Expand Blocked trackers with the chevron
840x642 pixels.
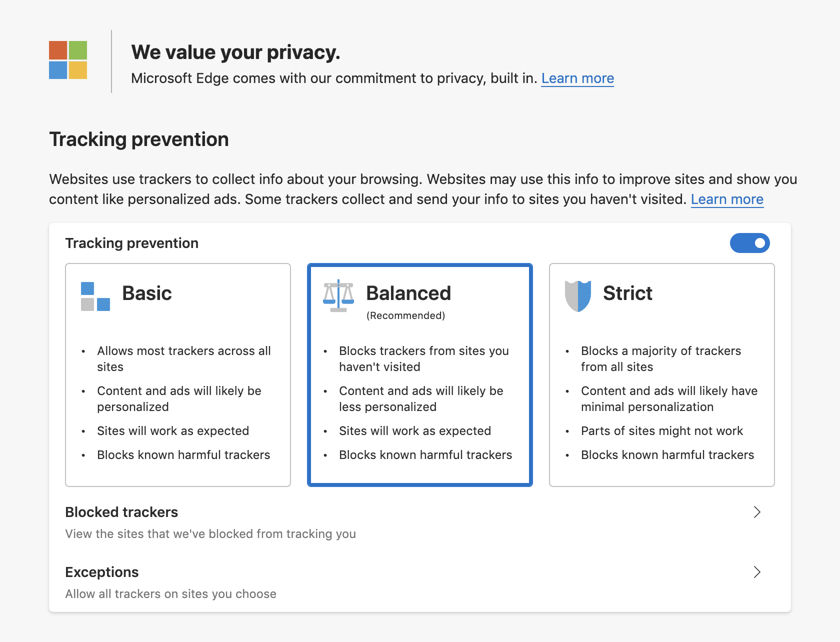757,512
